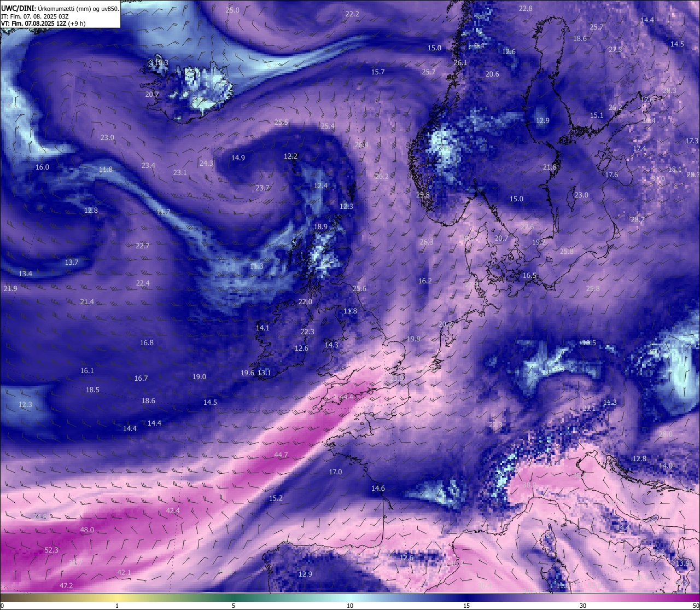
Task: Click the 11.7 value
Action: (164, 212)
